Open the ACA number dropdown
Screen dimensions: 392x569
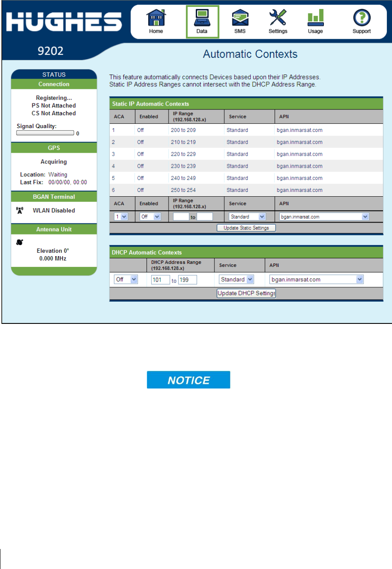121,217
